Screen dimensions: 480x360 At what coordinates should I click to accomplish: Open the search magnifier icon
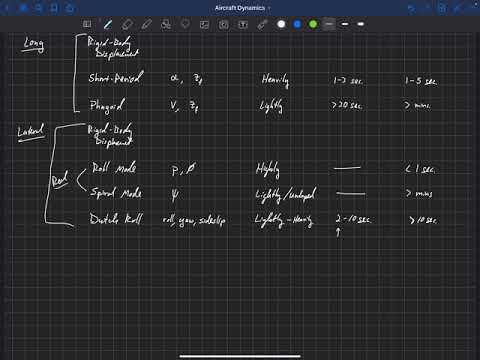pyautogui.click(x=38, y=8)
